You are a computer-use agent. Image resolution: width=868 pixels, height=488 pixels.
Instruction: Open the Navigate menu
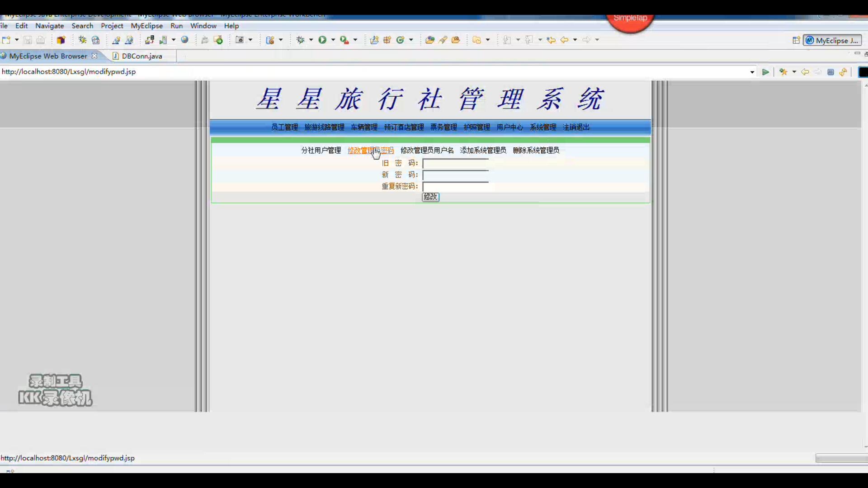click(x=50, y=26)
